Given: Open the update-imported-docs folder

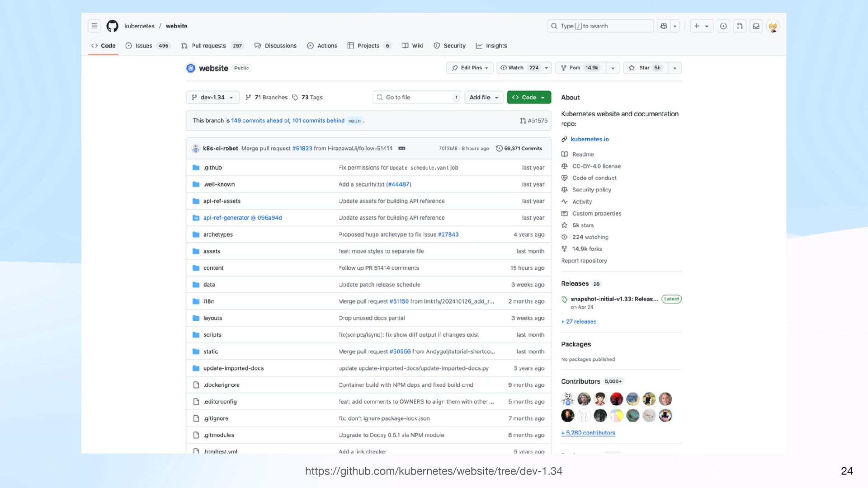Looking at the screenshot, I should pos(233,368).
